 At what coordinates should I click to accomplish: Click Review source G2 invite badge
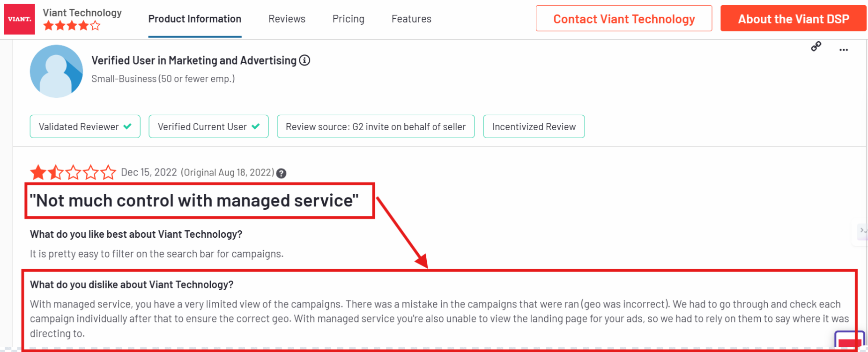[376, 126]
